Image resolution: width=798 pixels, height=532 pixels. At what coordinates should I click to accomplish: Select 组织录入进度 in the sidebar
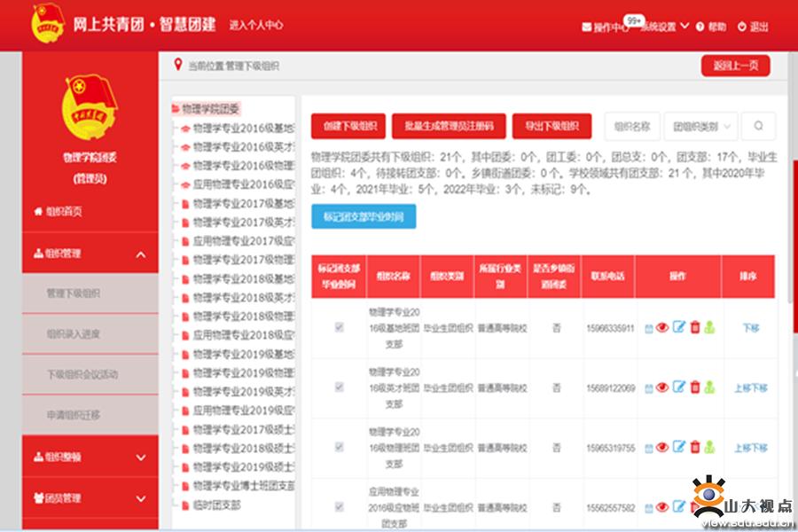[x=74, y=334]
